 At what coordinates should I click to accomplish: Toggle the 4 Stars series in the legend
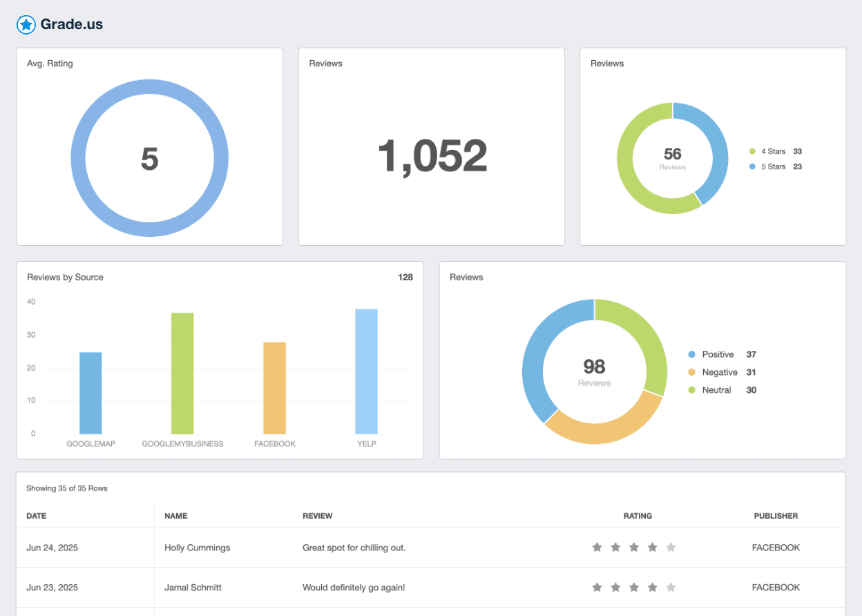pyautogui.click(x=772, y=151)
